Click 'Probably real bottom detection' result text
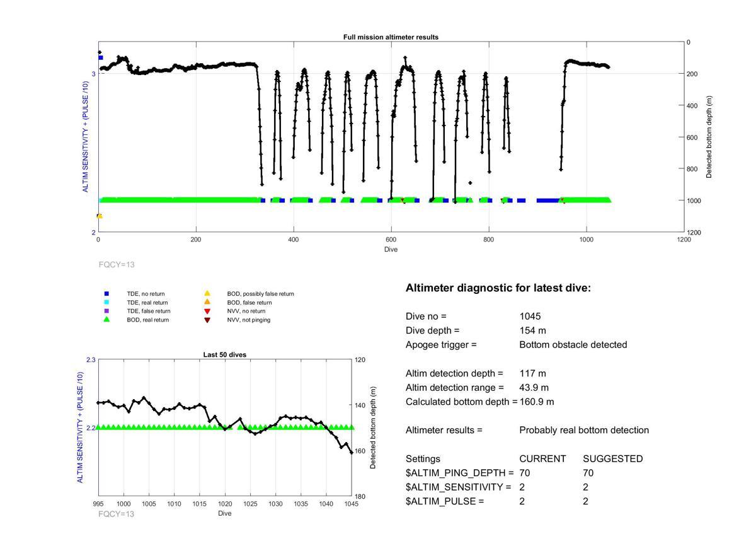Viewport: 756px width, 558px height. tap(584, 430)
